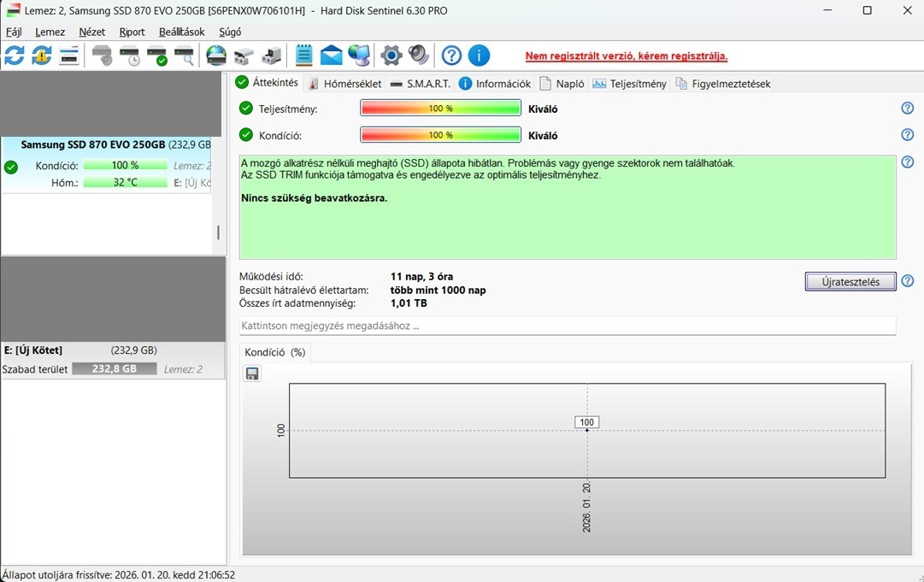Click help icon next to Újratesztelés button

pos(908,281)
